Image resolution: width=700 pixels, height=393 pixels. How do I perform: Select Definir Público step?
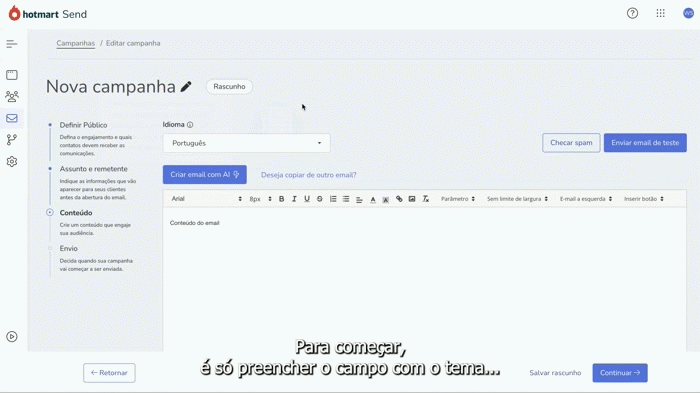83,125
